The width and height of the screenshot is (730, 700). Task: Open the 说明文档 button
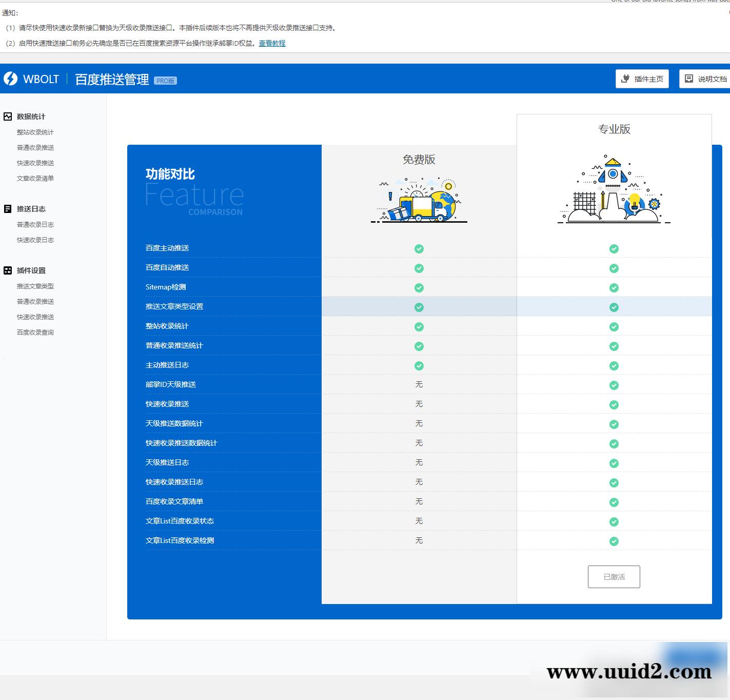click(706, 79)
